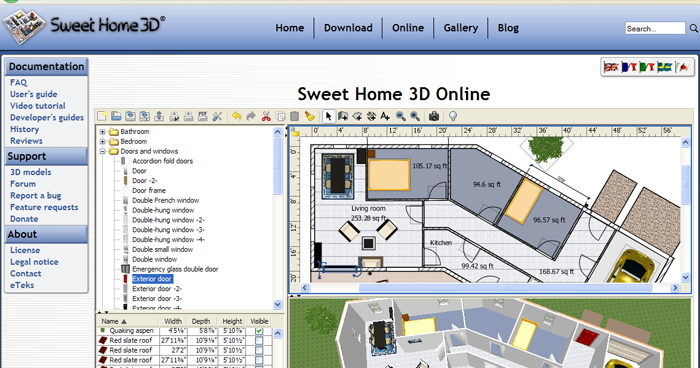This screenshot has width=700, height=368.
Task: Click catalog tree scroll-up arrow
Action: click(278, 132)
